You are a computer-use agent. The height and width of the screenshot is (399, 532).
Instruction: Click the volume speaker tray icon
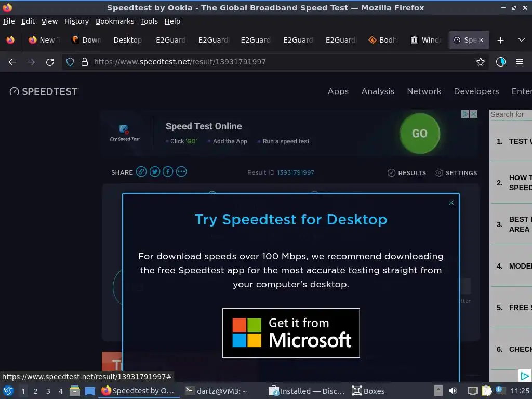coord(453,391)
